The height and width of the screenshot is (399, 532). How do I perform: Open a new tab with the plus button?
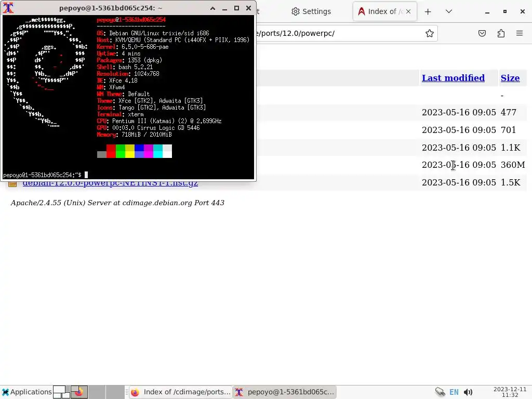point(428,11)
